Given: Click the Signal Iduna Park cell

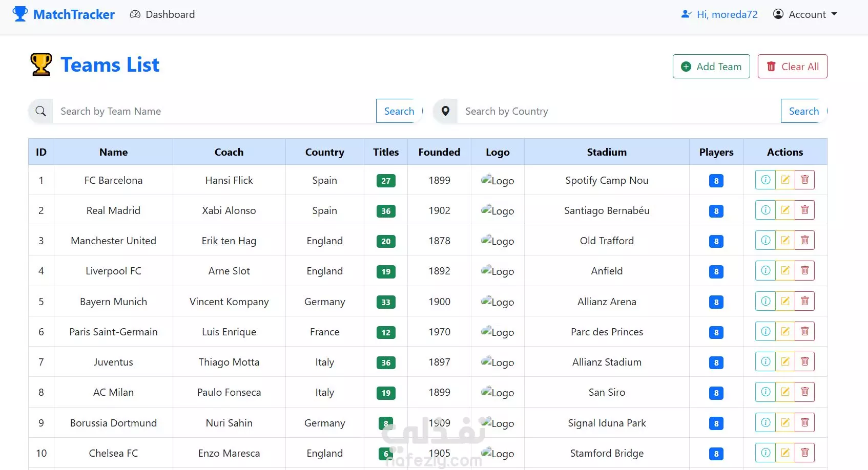Looking at the screenshot, I should tap(607, 423).
